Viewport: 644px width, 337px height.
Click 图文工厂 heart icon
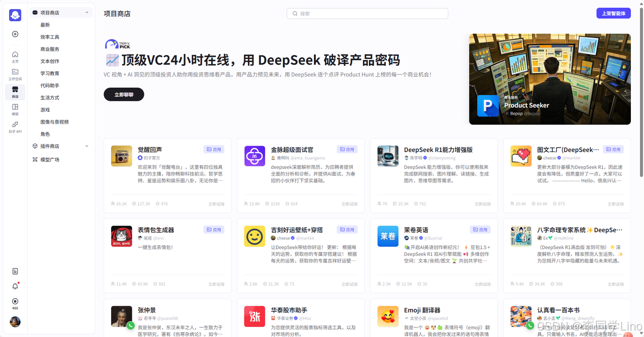tap(521, 156)
